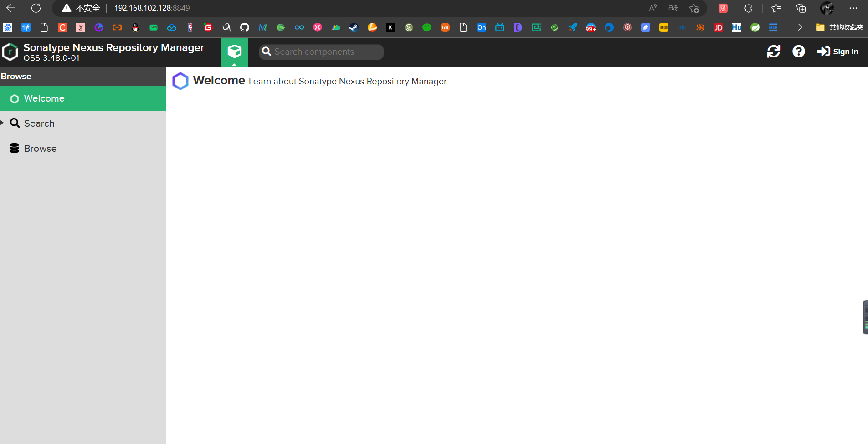Open the QQ penguin bookmark
Image resolution: width=868 pixels, height=444 pixels.
click(x=135, y=27)
